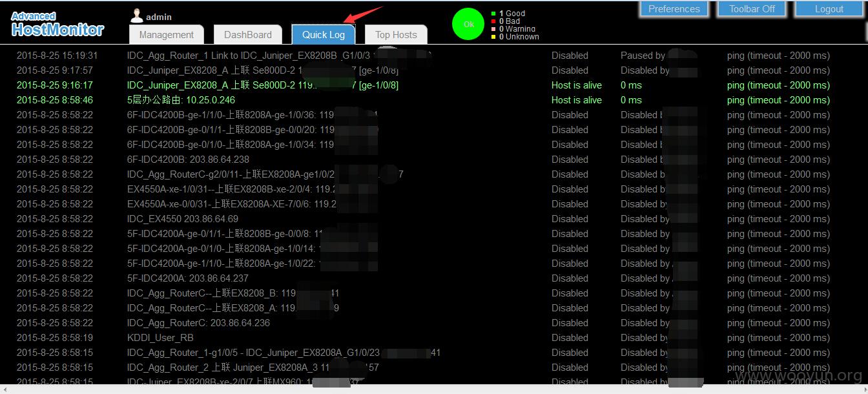868x394 pixels.
Task: Click entry 5F-IDC4200A: 203.86.64.237
Action: click(x=188, y=278)
